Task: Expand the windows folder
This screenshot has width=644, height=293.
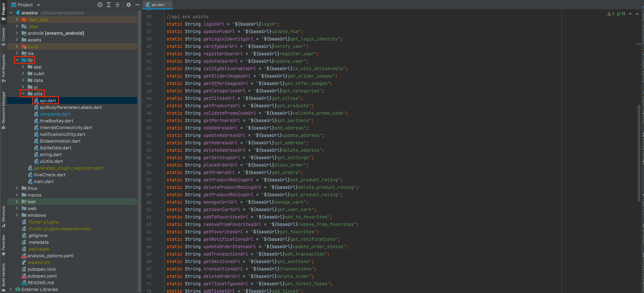Action: coord(17,215)
